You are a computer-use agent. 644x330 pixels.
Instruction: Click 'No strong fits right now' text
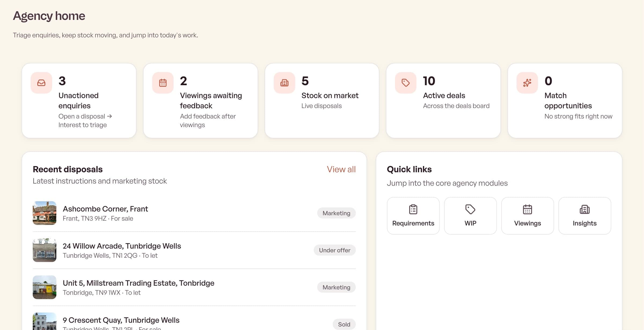578,116
